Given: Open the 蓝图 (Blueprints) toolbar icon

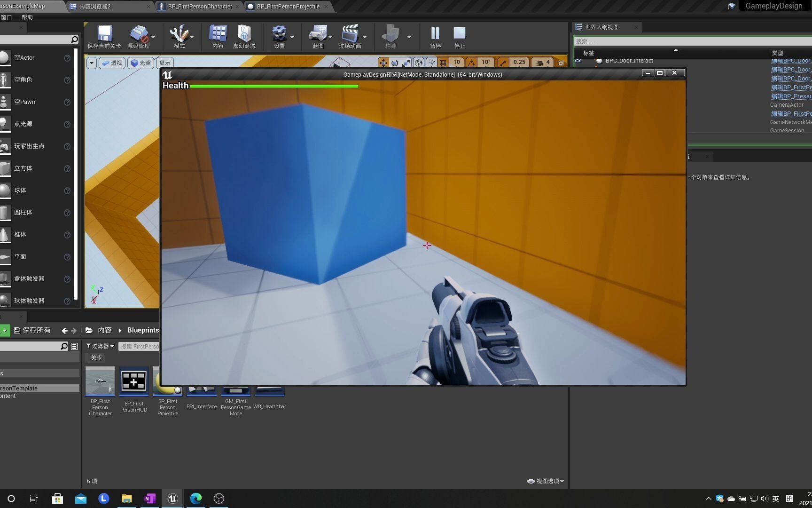Looking at the screenshot, I should pos(319,37).
